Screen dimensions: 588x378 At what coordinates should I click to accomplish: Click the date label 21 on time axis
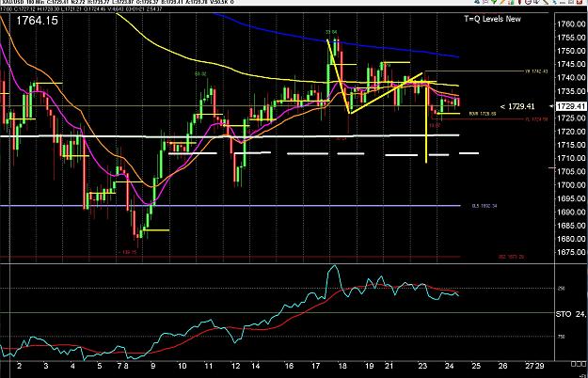pyautogui.click(x=389, y=366)
